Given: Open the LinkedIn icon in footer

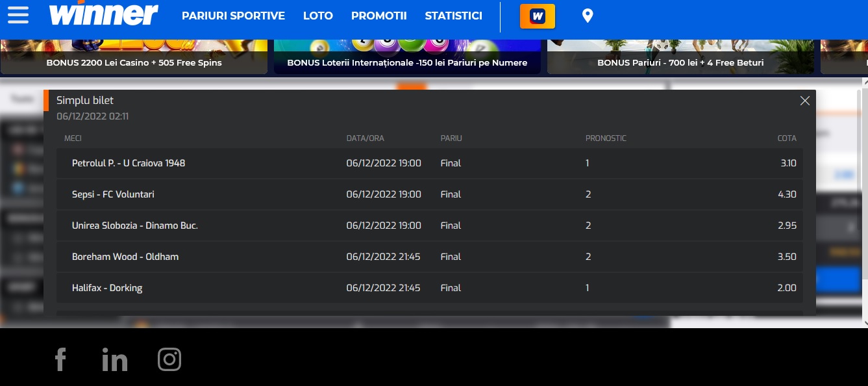Looking at the screenshot, I should click(x=115, y=359).
